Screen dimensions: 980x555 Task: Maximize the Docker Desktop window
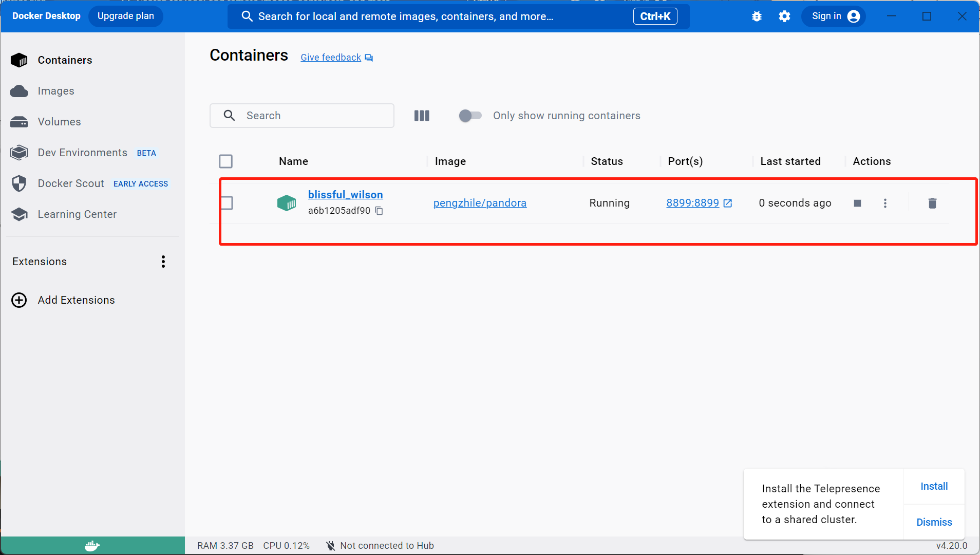click(x=927, y=16)
